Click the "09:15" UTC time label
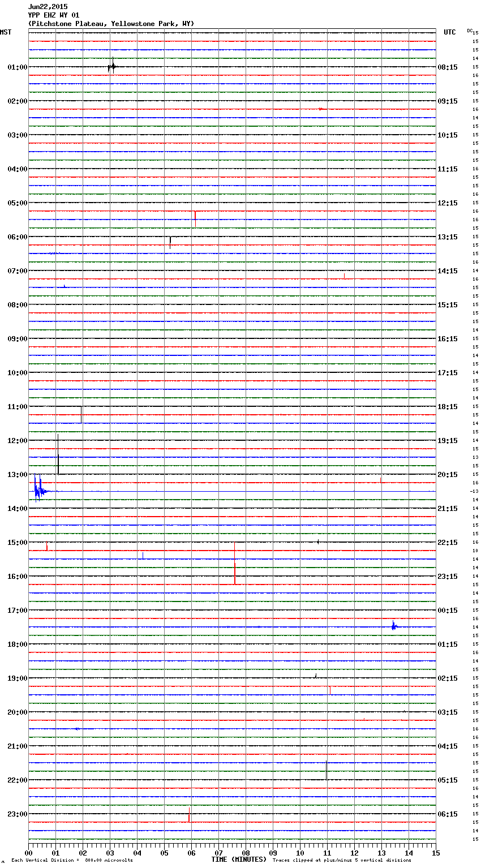481x868 pixels. coord(448,101)
